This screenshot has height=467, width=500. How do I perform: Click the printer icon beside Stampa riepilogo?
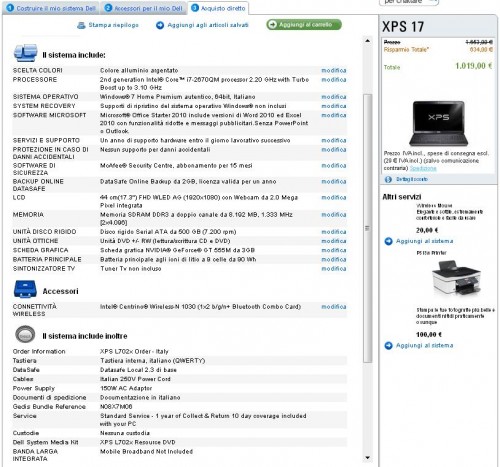point(81,25)
